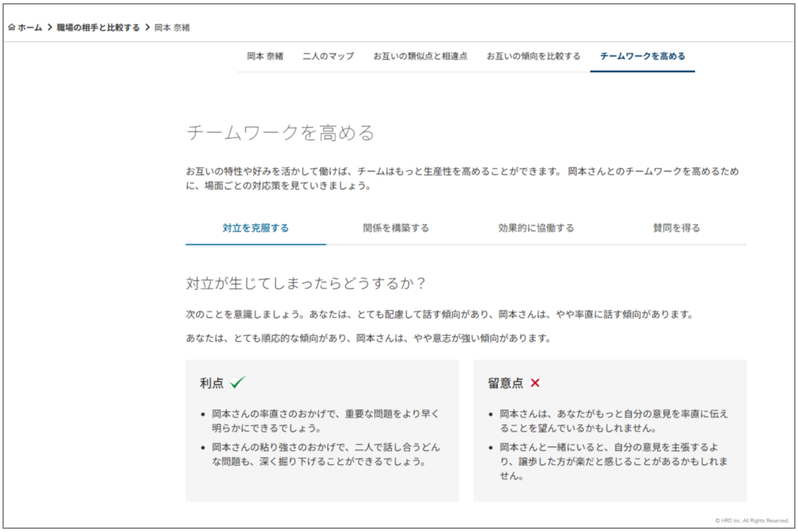Click the 対立が生じてしまったらどうするか？ heading
The height and width of the screenshot is (532, 798).
307,282
